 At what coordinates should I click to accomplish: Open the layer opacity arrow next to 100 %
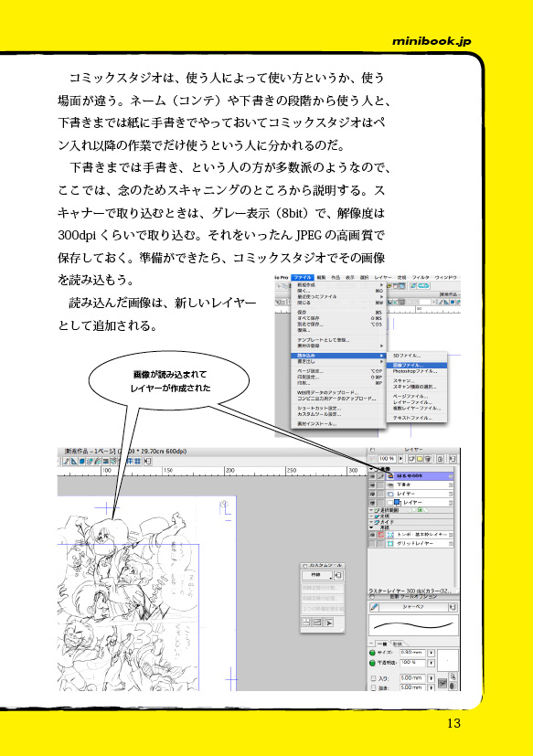[400, 459]
